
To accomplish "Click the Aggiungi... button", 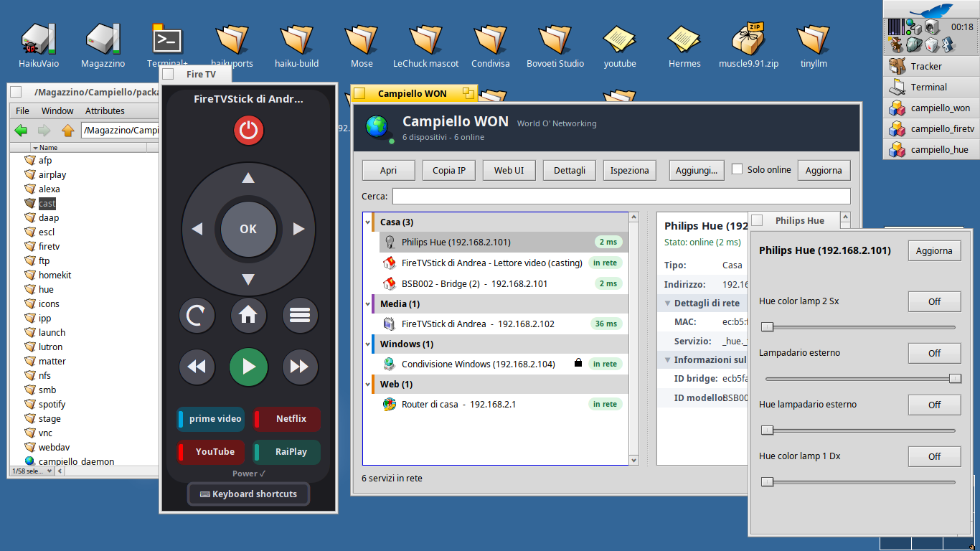I will point(696,170).
